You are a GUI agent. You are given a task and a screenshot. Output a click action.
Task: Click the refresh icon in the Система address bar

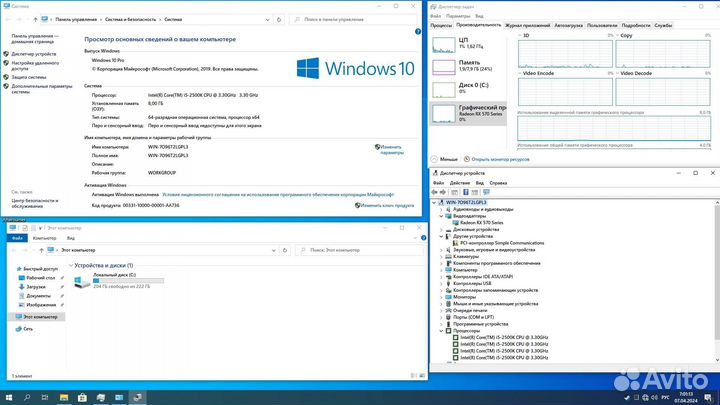pos(279,20)
